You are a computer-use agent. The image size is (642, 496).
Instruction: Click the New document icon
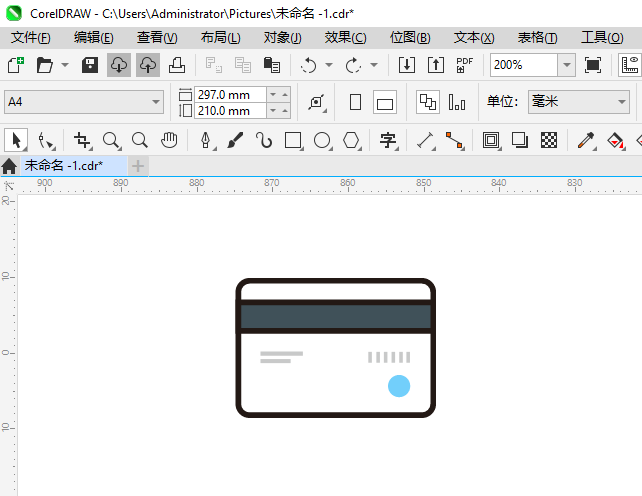(16, 65)
